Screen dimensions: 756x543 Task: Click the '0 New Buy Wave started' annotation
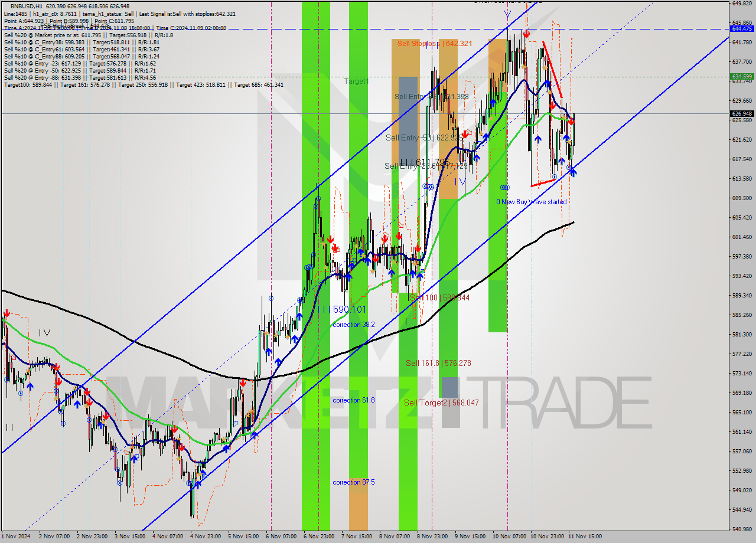click(x=531, y=202)
